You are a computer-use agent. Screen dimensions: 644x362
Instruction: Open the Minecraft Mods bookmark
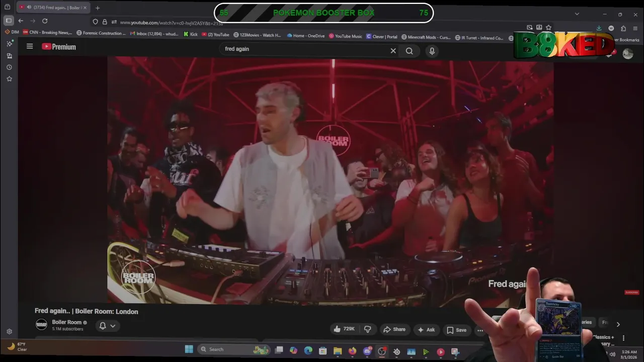click(x=426, y=37)
